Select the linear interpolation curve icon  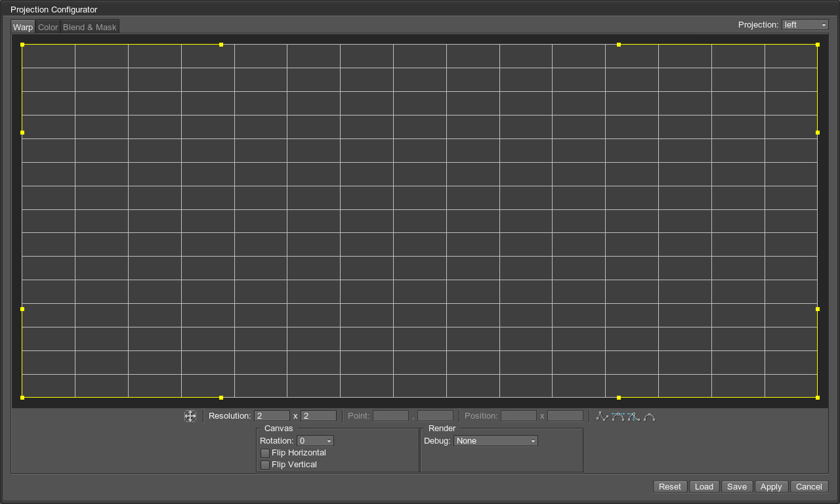[602, 416]
